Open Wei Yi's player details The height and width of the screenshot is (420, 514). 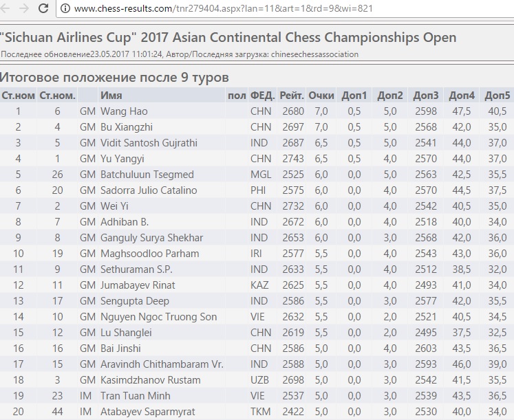click(114, 206)
